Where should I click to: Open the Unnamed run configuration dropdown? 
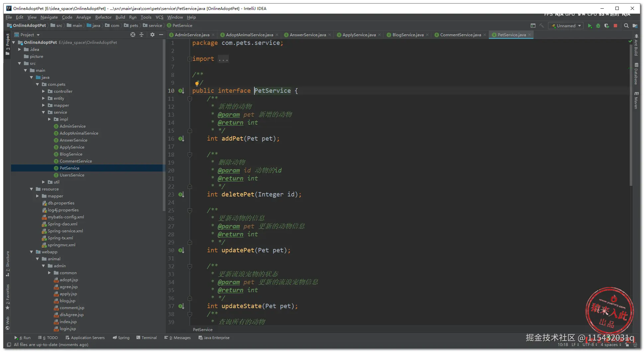click(x=566, y=26)
